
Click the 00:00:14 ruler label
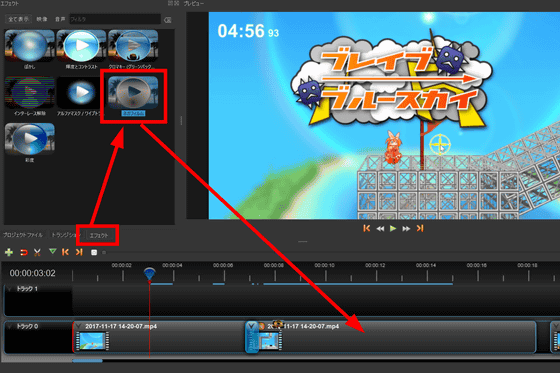pos(426,265)
